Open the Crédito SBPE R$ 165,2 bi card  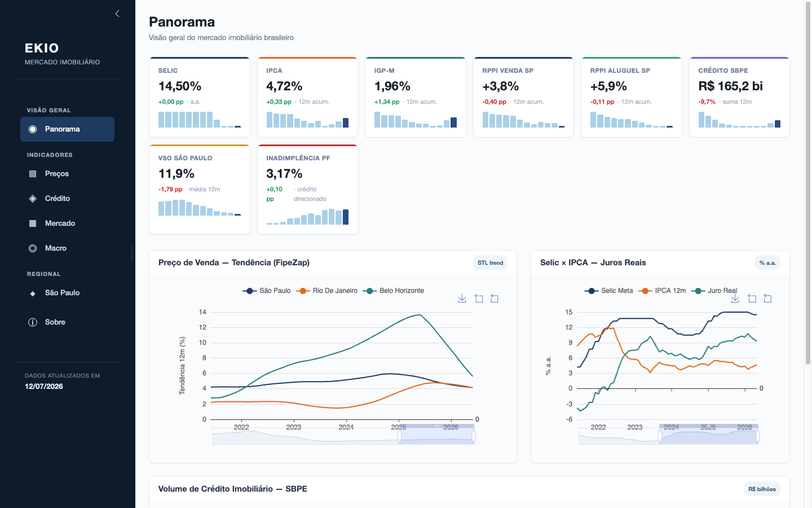click(739, 97)
